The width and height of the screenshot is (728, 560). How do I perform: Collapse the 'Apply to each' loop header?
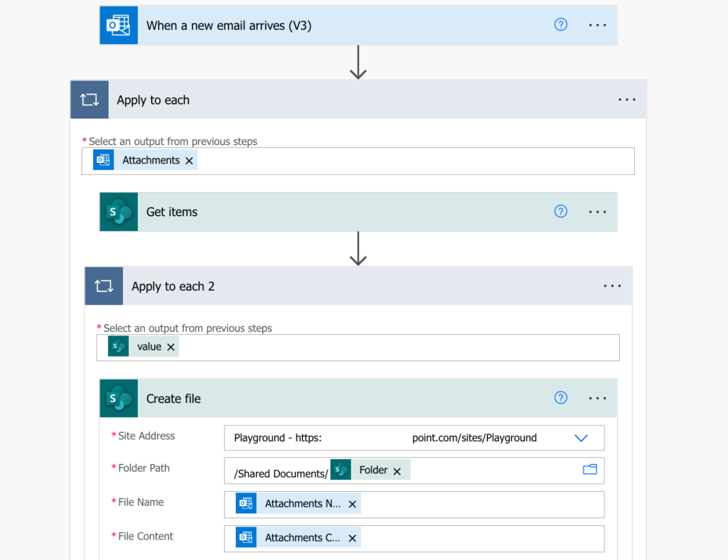click(358, 99)
